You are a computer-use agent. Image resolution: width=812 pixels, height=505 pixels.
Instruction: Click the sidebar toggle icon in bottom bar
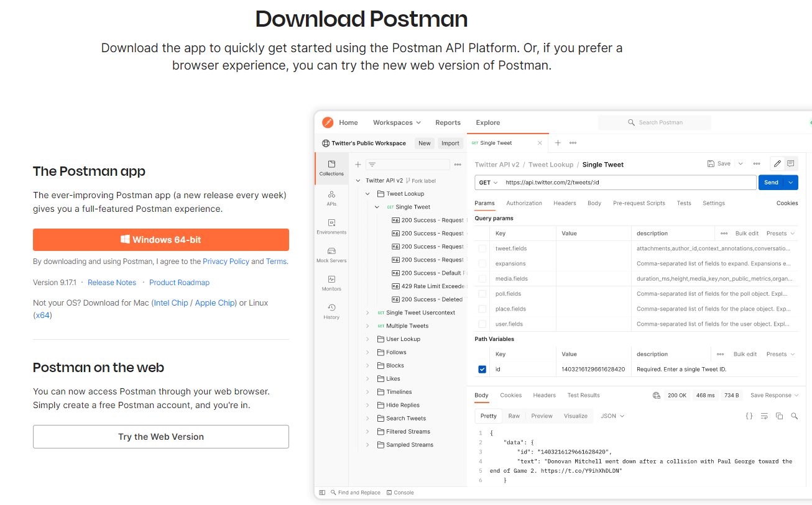(322, 493)
